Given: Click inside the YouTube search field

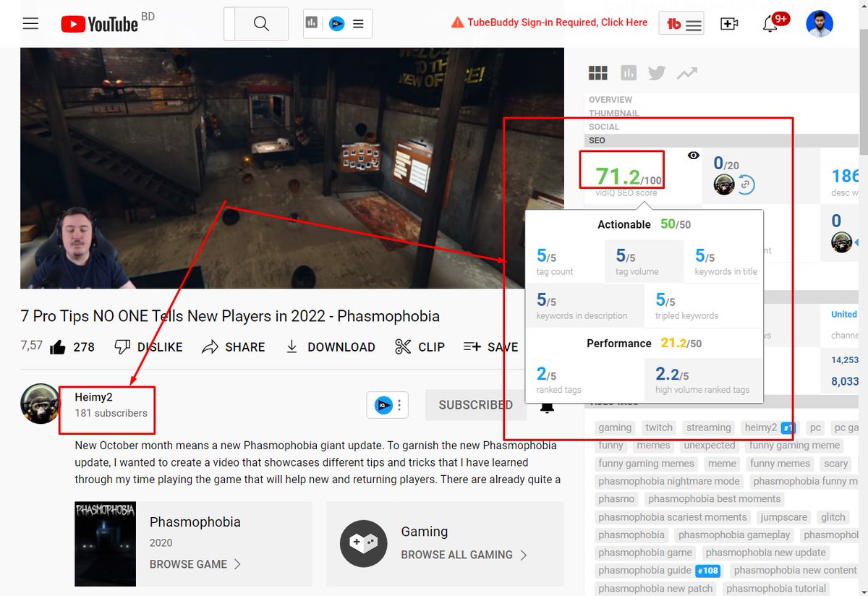Looking at the screenshot, I should coord(230,23).
